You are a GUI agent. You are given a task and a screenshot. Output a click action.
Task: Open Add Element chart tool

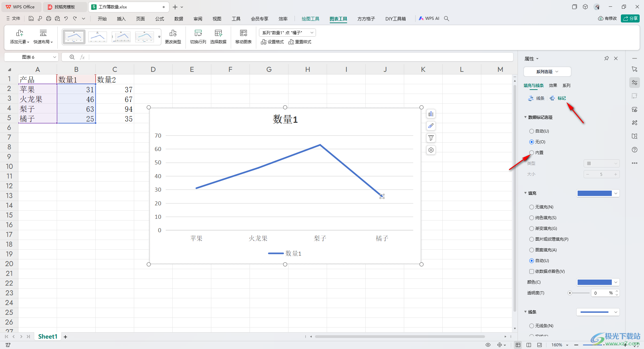(19, 37)
